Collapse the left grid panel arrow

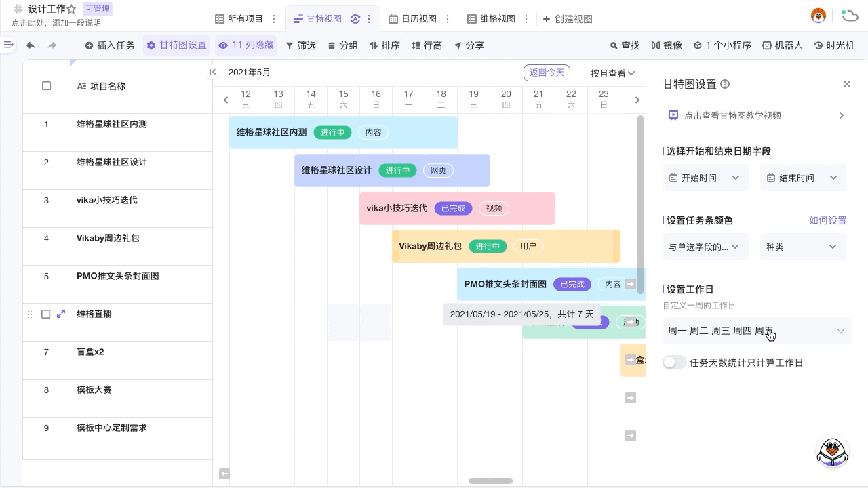tap(212, 72)
